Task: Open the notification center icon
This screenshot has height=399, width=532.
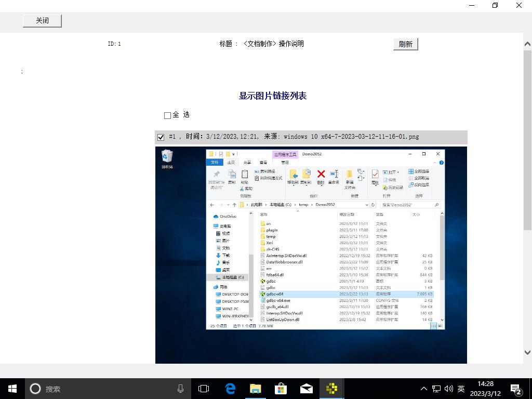Action: [516, 389]
